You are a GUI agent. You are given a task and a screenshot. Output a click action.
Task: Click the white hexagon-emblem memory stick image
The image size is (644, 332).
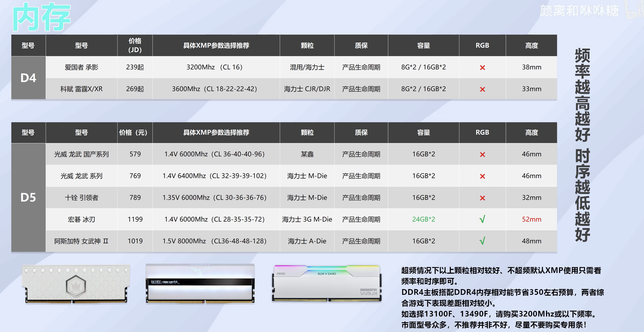(76, 284)
